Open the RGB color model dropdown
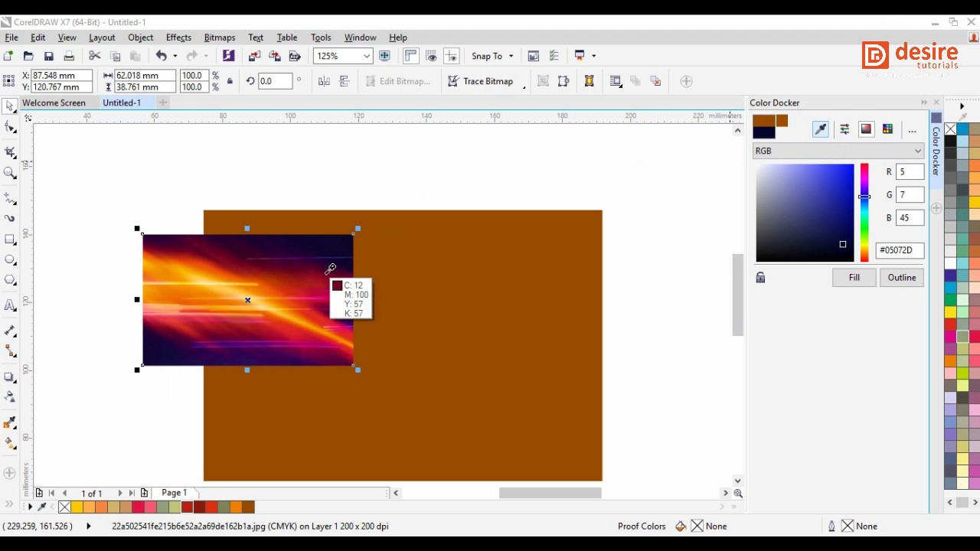 coord(838,151)
